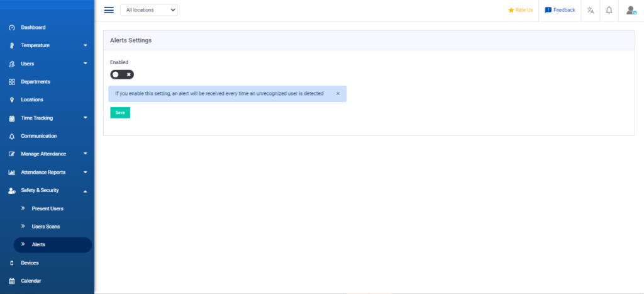Click the Time Tracking calendar icon
The width and height of the screenshot is (644, 294).
click(12, 118)
